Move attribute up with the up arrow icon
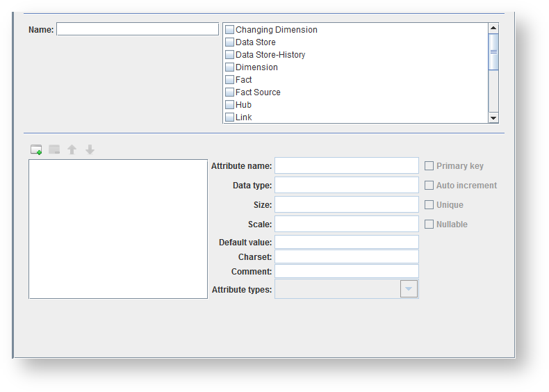Image resolution: width=549 pixels, height=392 pixels. click(x=72, y=149)
